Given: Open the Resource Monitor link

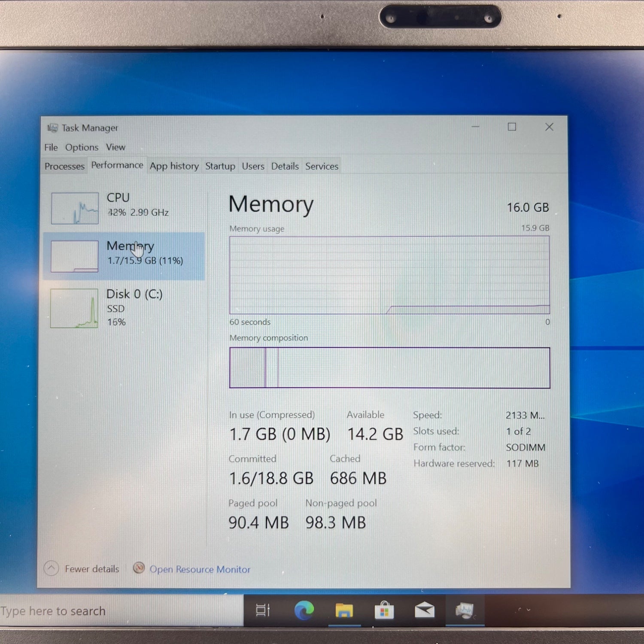Looking at the screenshot, I should [x=200, y=569].
